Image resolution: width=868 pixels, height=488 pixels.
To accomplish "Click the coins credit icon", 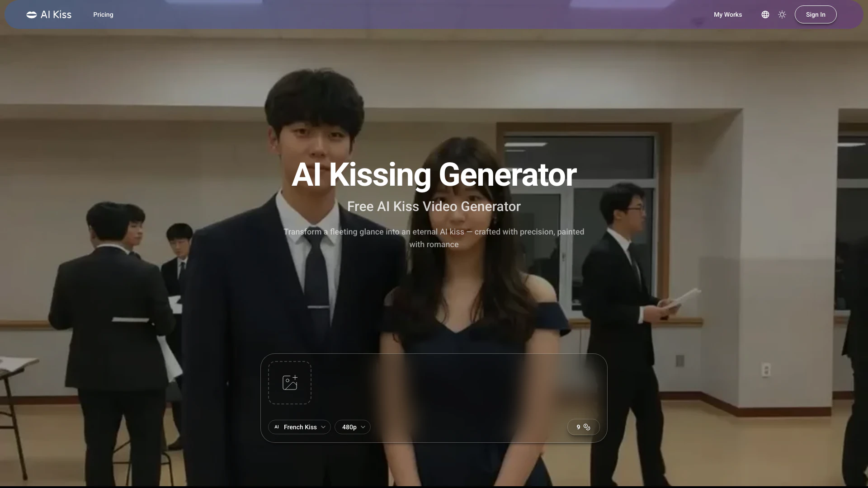I will tap(587, 427).
